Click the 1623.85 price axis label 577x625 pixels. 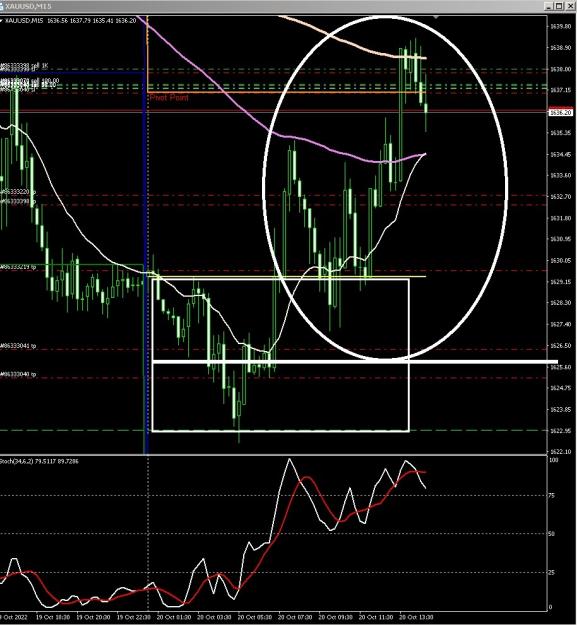(x=560, y=409)
